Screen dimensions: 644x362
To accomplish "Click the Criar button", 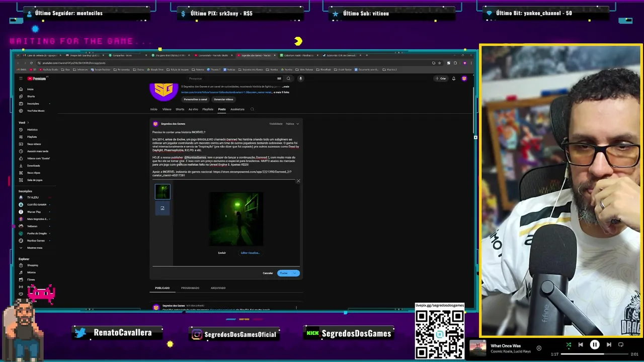I will tap(441, 78).
